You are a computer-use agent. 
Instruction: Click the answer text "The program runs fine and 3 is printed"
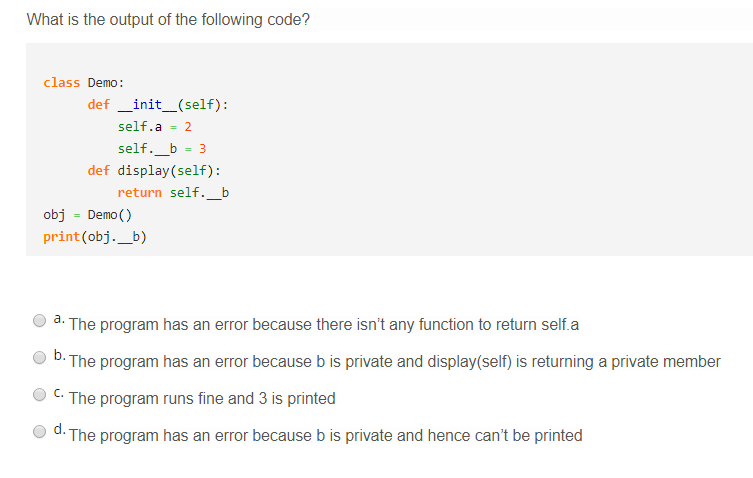click(x=202, y=399)
